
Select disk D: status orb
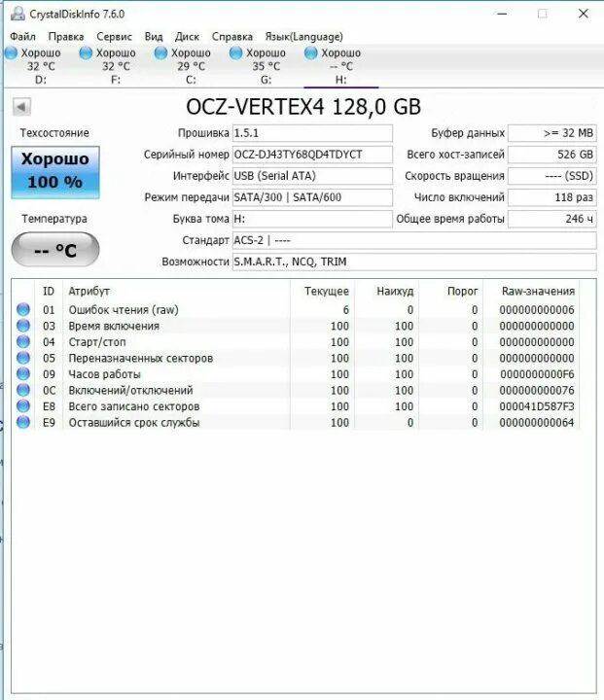(x=11, y=52)
